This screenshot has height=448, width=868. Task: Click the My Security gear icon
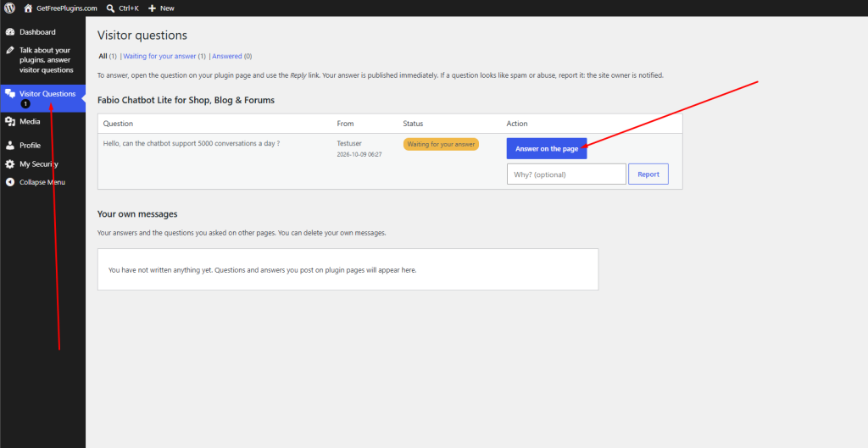(9, 164)
